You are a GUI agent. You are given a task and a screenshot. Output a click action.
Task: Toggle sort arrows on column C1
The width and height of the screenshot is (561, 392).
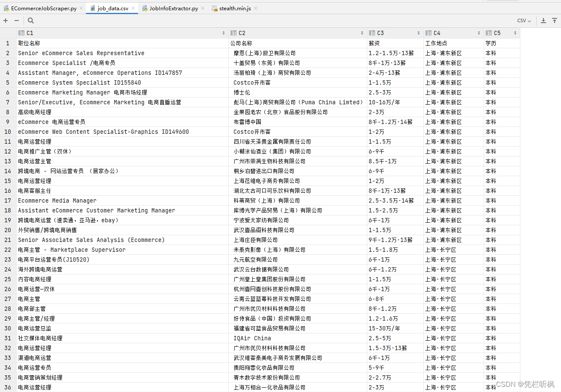(x=224, y=33)
